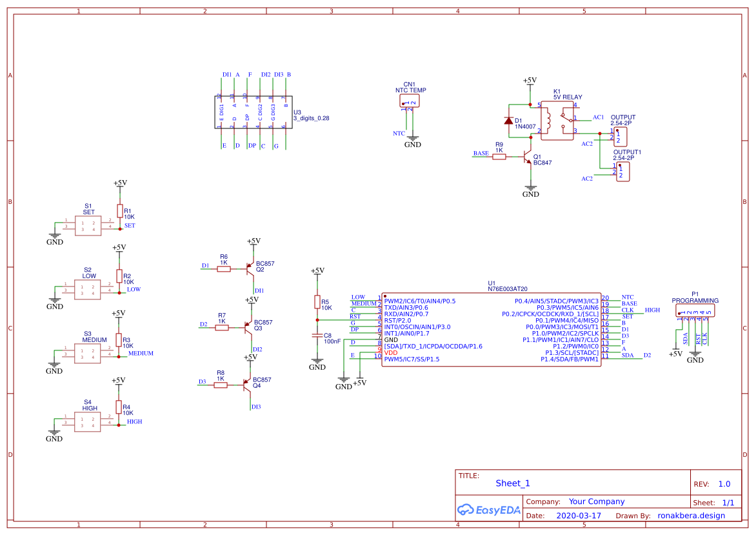Image resolution: width=756 pixels, height=535 pixels.
Task: Select the Sheet_1 title text
Action: pyautogui.click(x=512, y=483)
